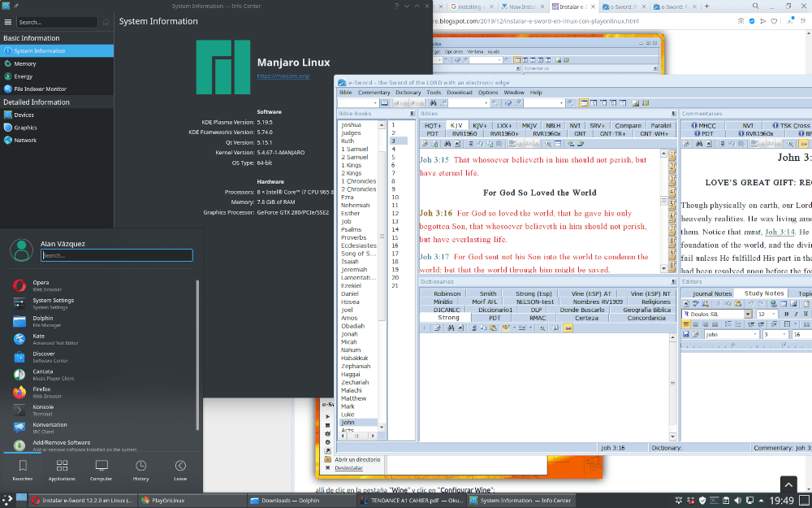This screenshot has height=508, width=812.
Task: Select Graphics in Info Center sidebar
Action: pos(57,128)
